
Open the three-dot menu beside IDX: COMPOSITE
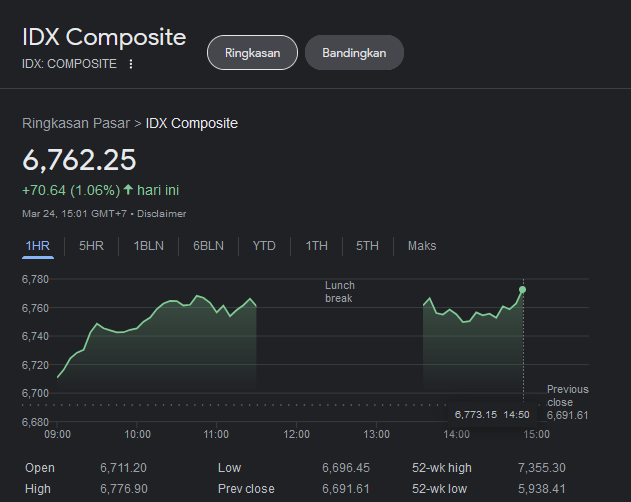pos(131,64)
